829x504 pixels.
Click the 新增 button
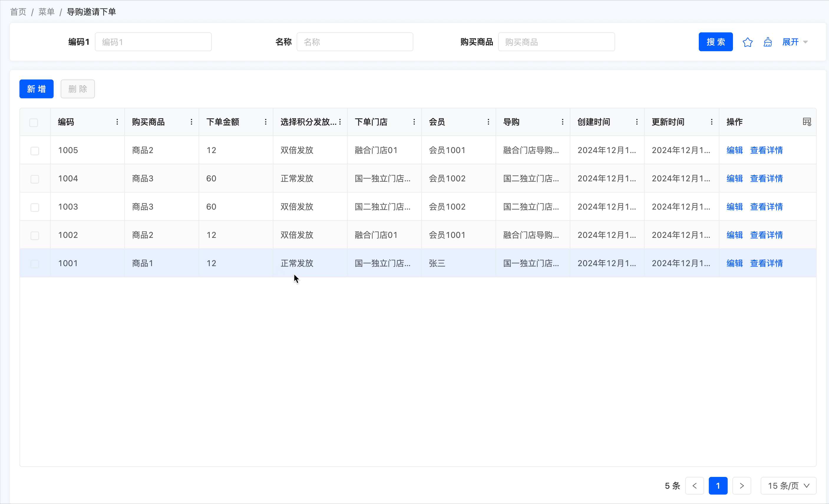(x=36, y=89)
